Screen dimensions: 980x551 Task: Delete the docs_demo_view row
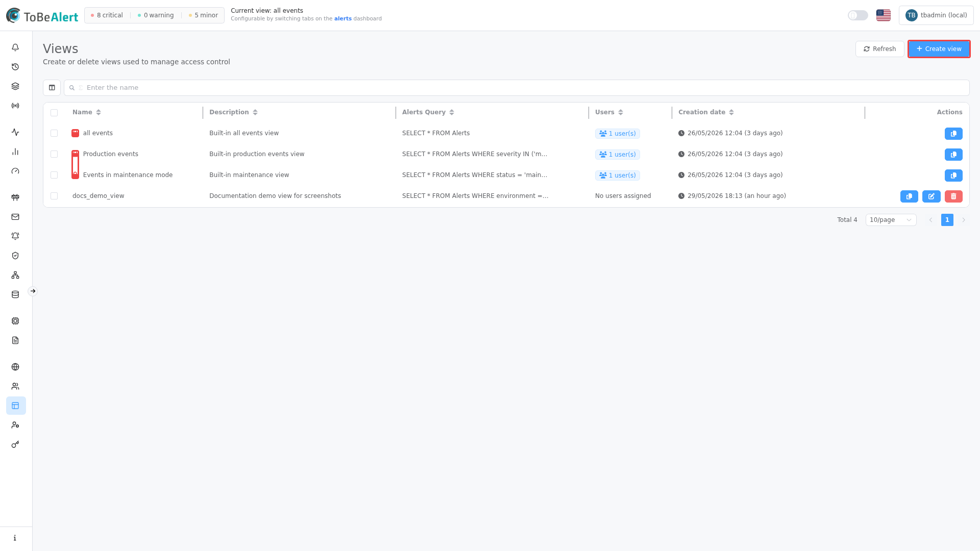(953, 196)
